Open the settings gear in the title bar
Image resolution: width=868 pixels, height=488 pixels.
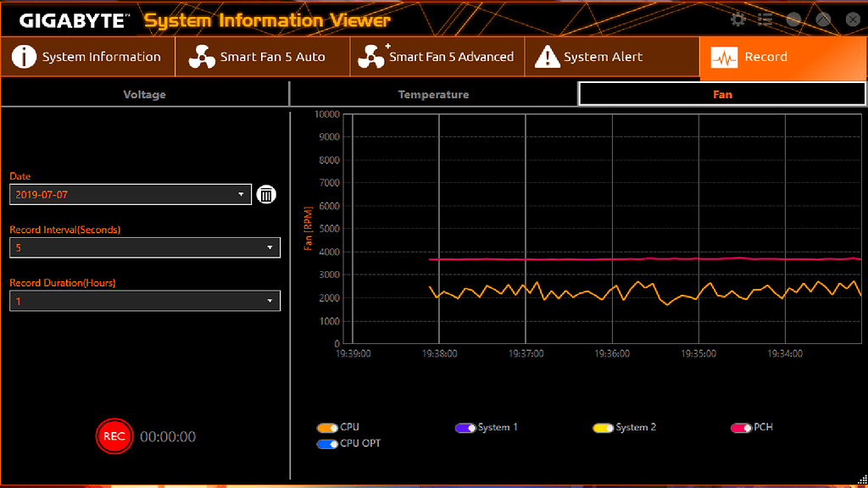[737, 19]
